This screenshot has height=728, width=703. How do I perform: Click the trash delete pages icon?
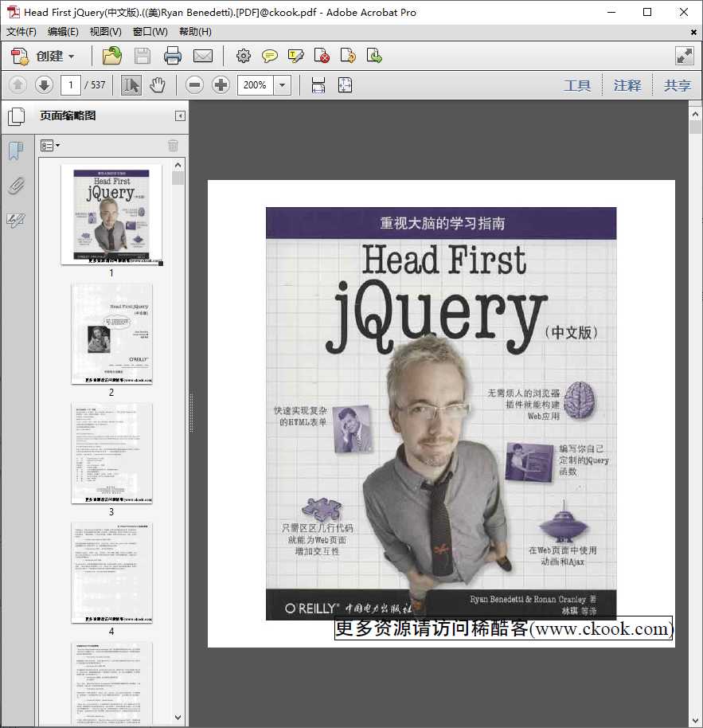click(x=173, y=146)
